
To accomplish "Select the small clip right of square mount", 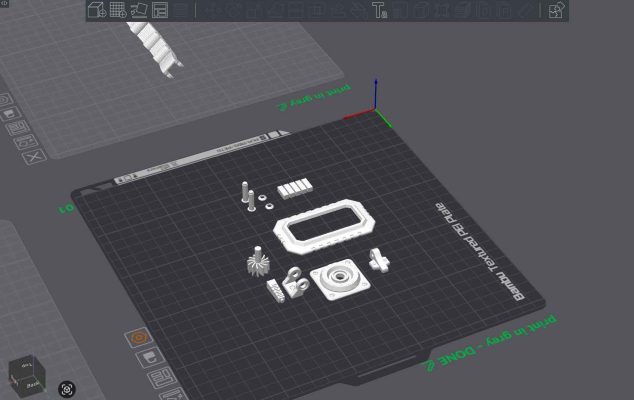I will pos(379,260).
